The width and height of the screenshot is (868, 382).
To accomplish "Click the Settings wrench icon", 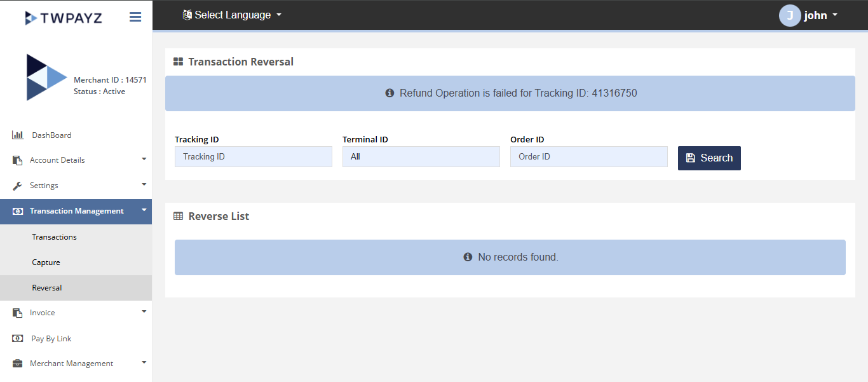I will point(18,186).
